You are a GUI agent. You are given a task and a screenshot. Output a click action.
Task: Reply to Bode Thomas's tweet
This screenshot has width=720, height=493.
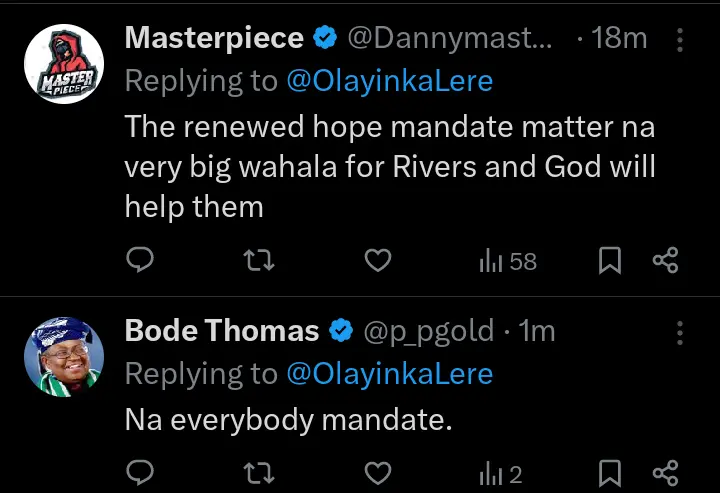(141, 473)
